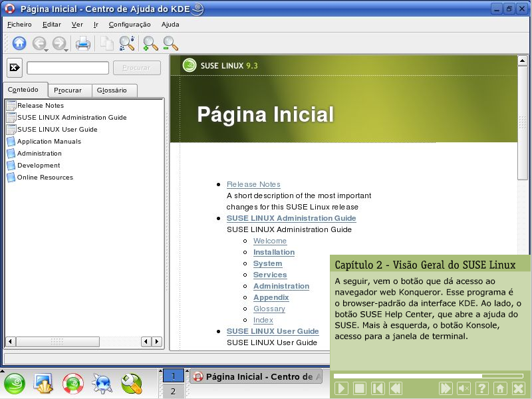This screenshot has width=532, height=399.
Task: Switch to the Glossário tab
Action: [112, 90]
